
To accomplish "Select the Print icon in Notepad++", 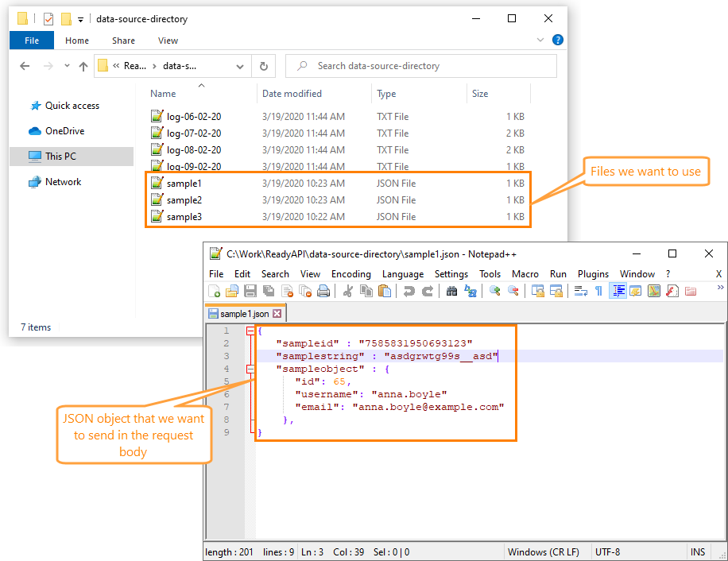I will click(322, 291).
